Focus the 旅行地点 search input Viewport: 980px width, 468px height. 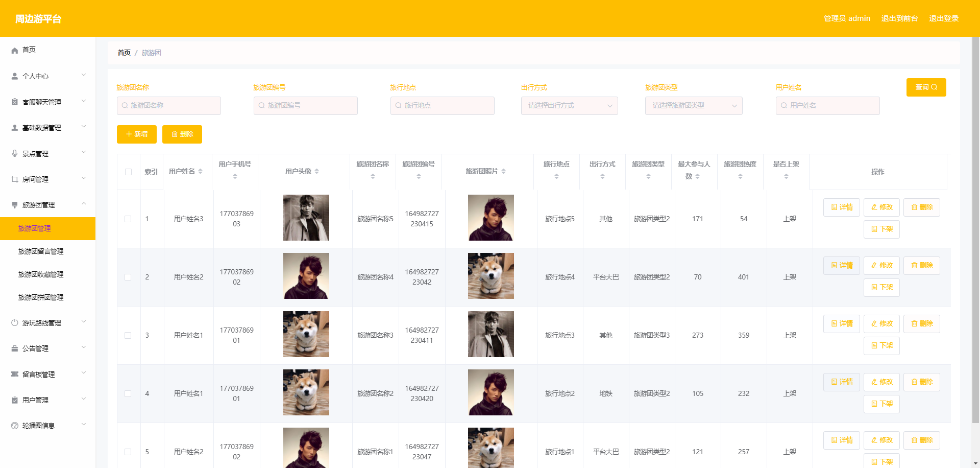[443, 106]
